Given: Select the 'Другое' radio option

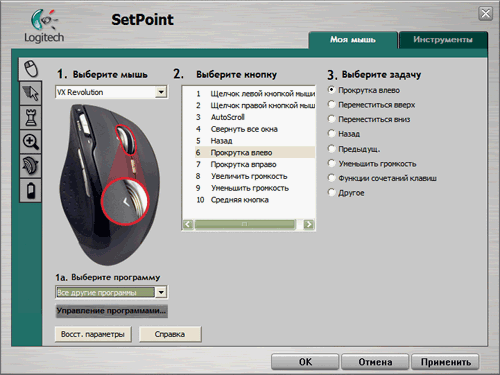Looking at the screenshot, I should coord(331,193).
